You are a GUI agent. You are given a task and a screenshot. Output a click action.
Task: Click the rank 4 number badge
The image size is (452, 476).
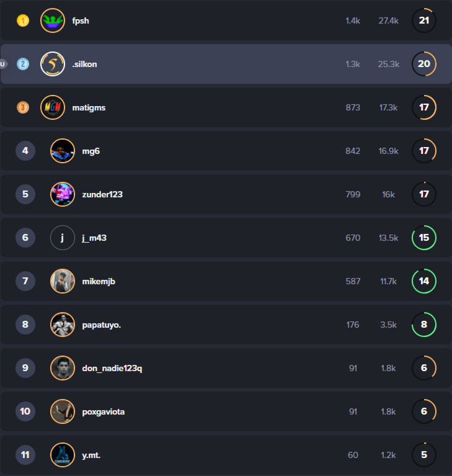click(x=25, y=151)
